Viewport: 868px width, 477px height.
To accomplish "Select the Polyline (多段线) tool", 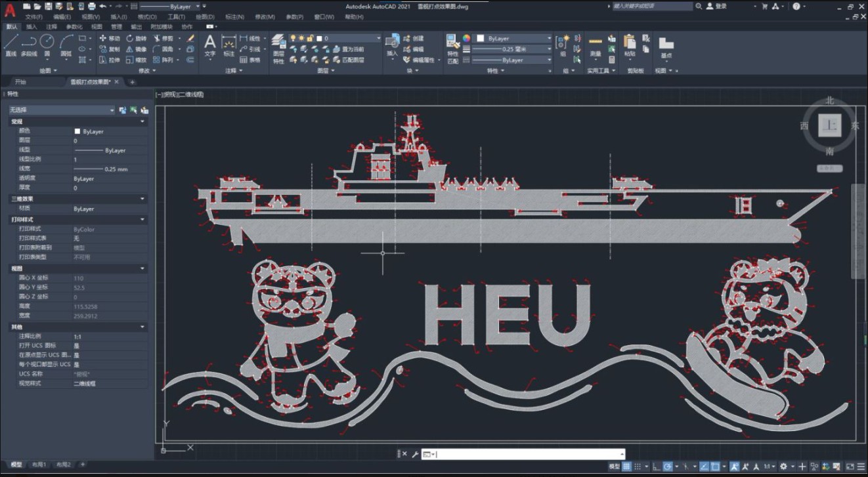I will pos(29,45).
